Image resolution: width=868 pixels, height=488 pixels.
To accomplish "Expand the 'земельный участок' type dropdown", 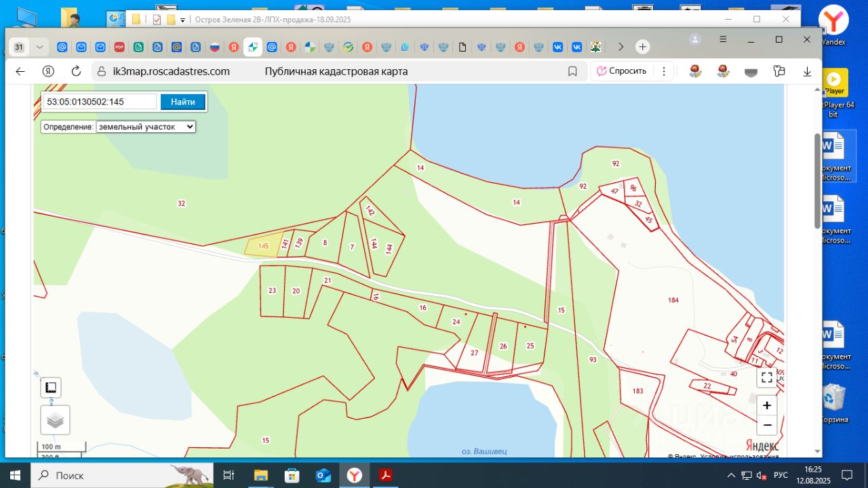I will [146, 127].
